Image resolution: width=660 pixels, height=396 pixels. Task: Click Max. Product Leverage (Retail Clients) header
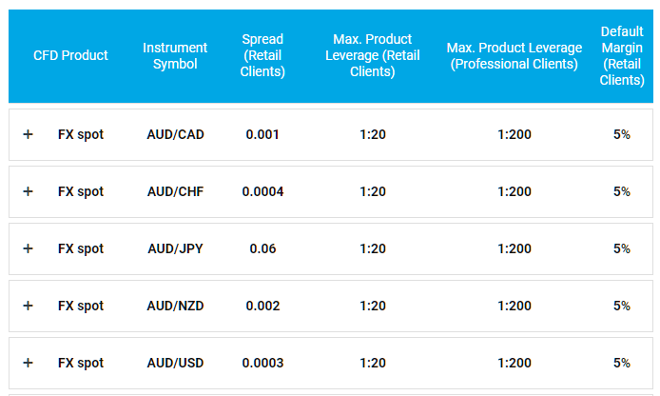[373, 55]
